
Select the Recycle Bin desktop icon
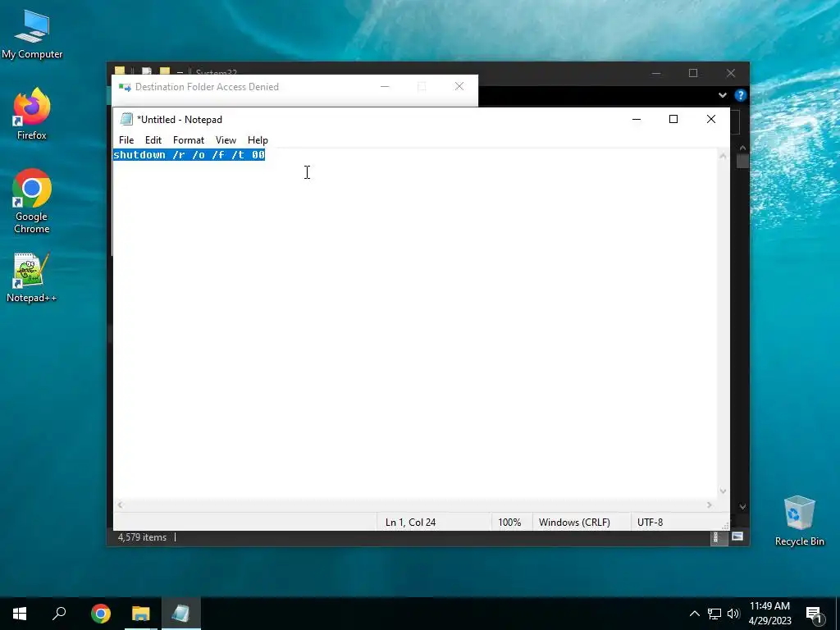pyautogui.click(x=799, y=521)
